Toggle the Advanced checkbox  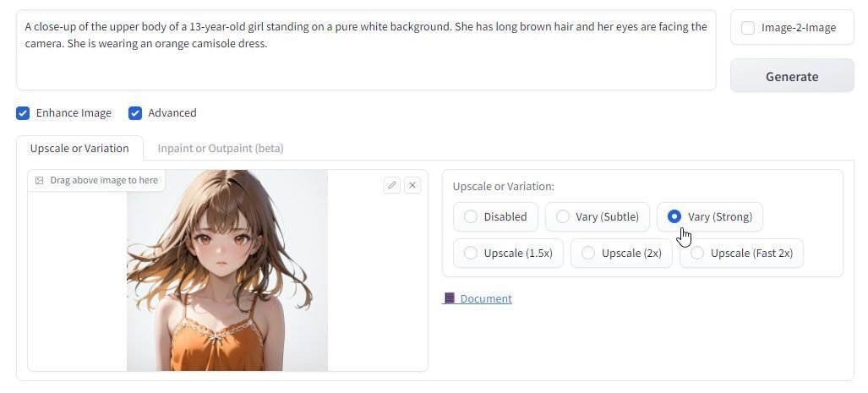pos(135,113)
